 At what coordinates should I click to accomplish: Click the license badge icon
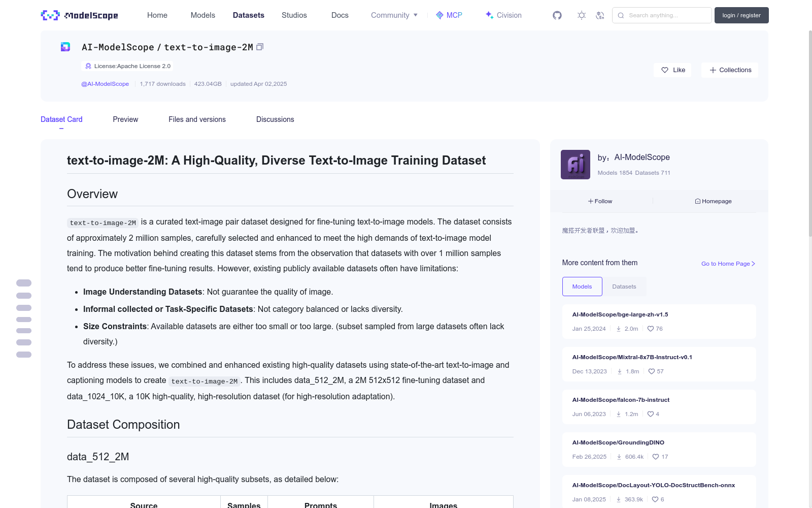pos(88,66)
